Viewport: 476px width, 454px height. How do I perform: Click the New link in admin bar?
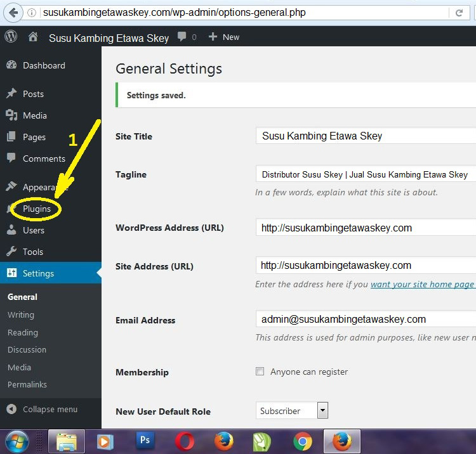[231, 37]
